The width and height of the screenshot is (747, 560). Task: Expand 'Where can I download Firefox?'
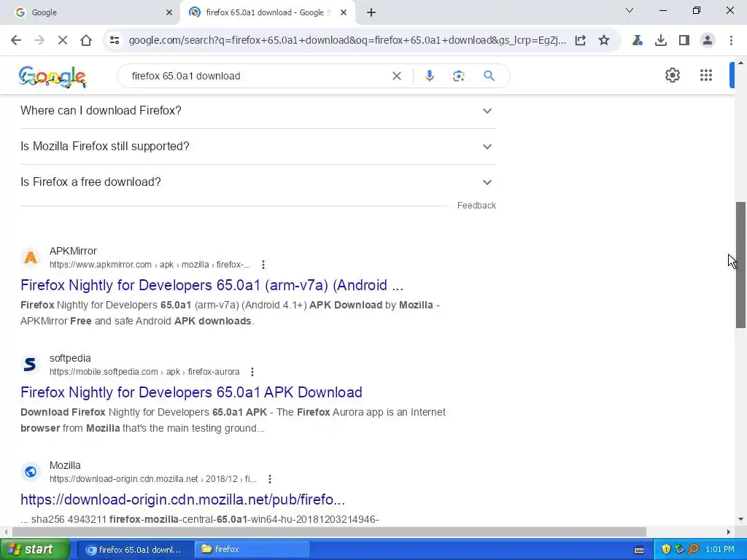click(x=258, y=111)
